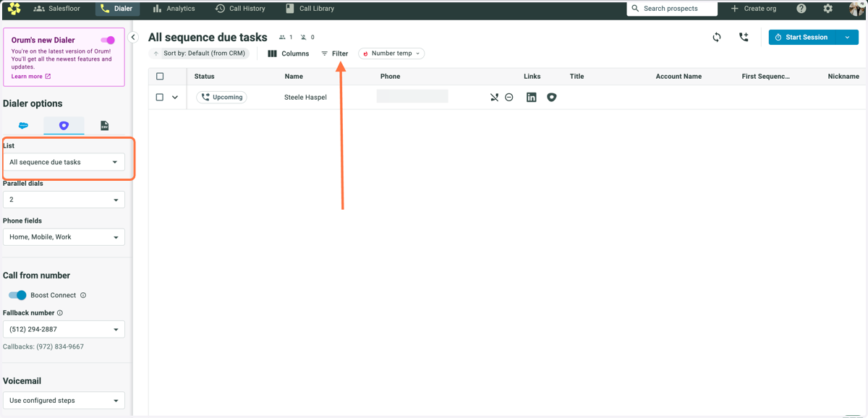The height and width of the screenshot is (418, 868).
Task: Click the Boost Connect info icon
Action: (x=83, y=295)
